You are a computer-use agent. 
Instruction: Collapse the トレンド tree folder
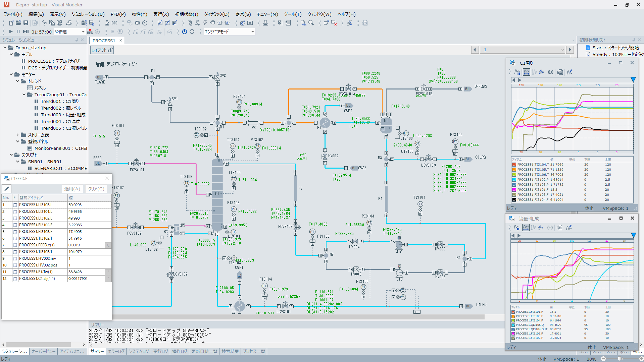[18, 81]
